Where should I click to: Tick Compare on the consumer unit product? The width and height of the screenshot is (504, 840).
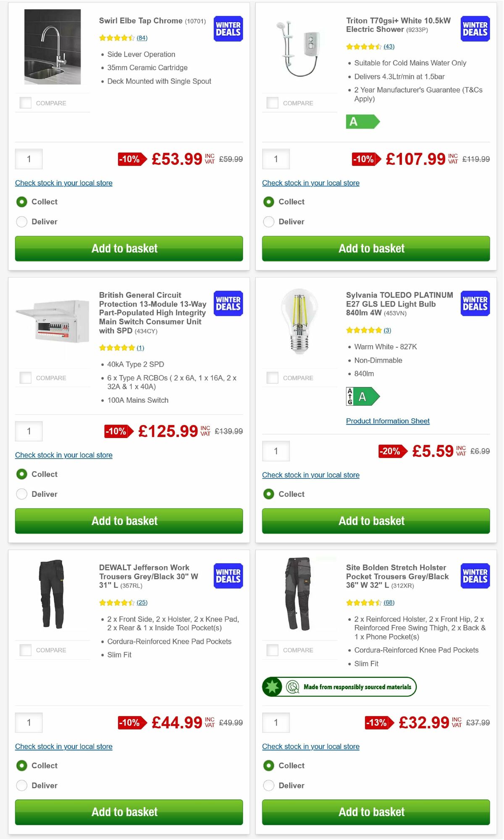pyautogui.click(x=26, y=377)
